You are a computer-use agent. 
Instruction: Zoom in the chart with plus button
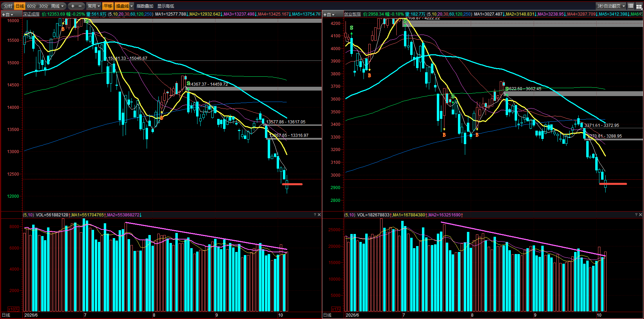click(x=73, y=6)
